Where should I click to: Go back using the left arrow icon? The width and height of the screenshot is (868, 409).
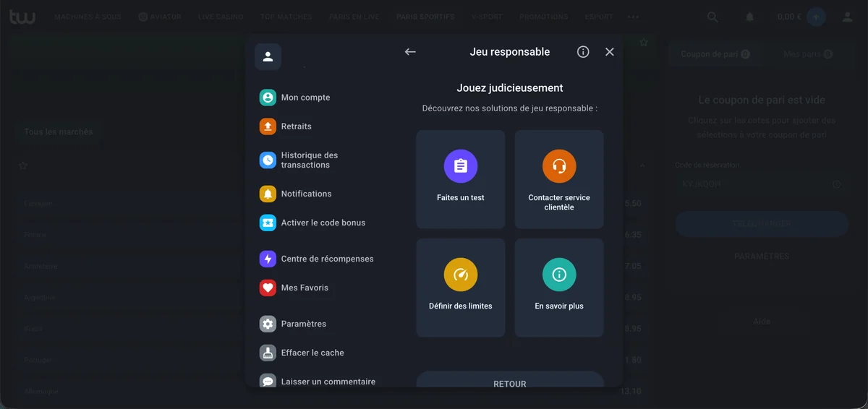tap(410, 52)
